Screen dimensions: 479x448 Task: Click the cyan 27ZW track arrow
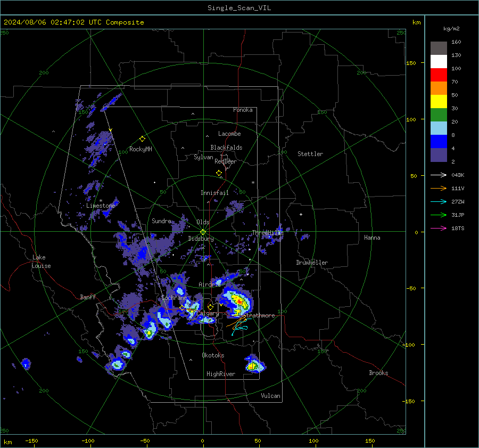pos(439,201)
